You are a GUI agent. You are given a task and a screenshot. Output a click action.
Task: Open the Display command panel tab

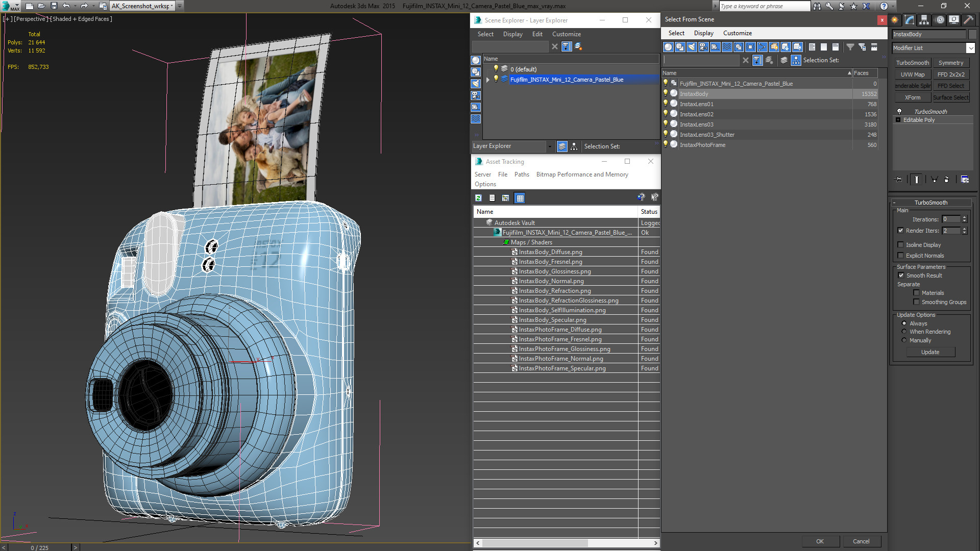pyautogui.click(x=954, y=20)
